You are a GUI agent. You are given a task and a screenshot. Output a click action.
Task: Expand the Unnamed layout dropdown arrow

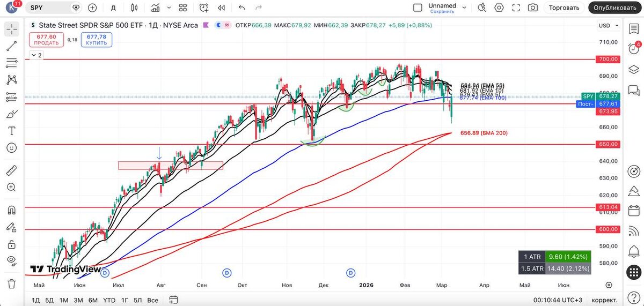[x=464, y=8]
